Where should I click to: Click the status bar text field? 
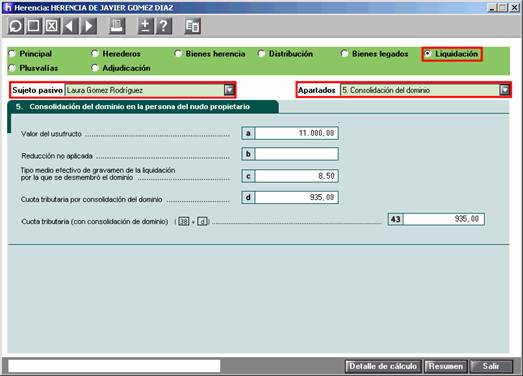[114, 366]
